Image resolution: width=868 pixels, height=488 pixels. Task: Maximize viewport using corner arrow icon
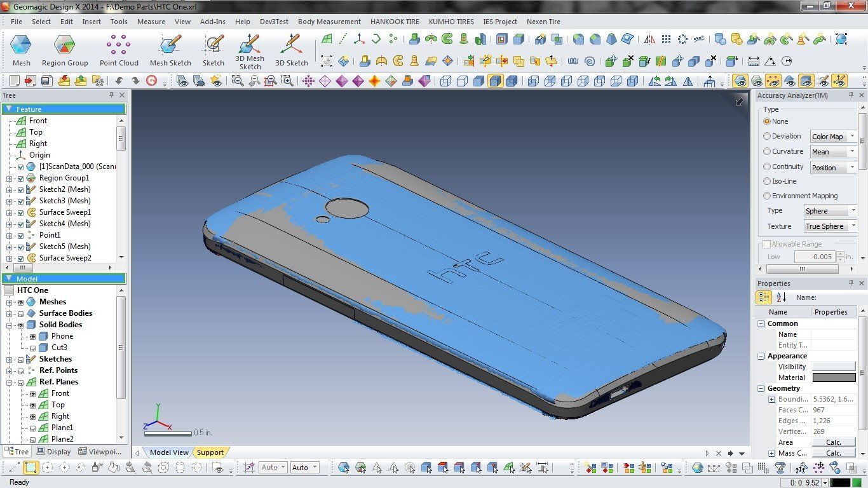(740, 102)
